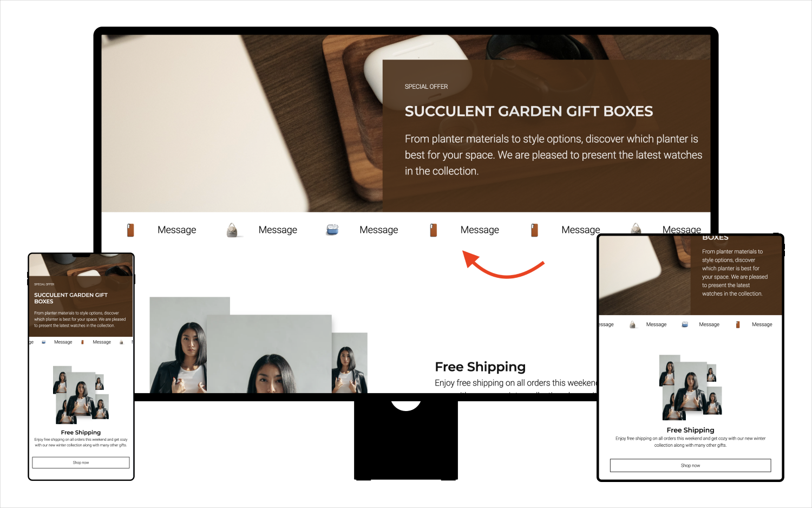Click the handbag icon next to the second Message
The height and width of the screenshot is (508, 812).
pyautogui.click(x=232, y=230)
